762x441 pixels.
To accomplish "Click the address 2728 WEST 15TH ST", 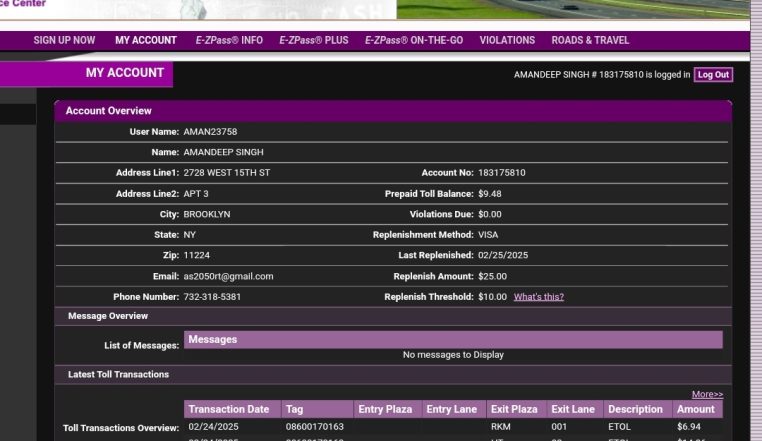I will (226, 173).
